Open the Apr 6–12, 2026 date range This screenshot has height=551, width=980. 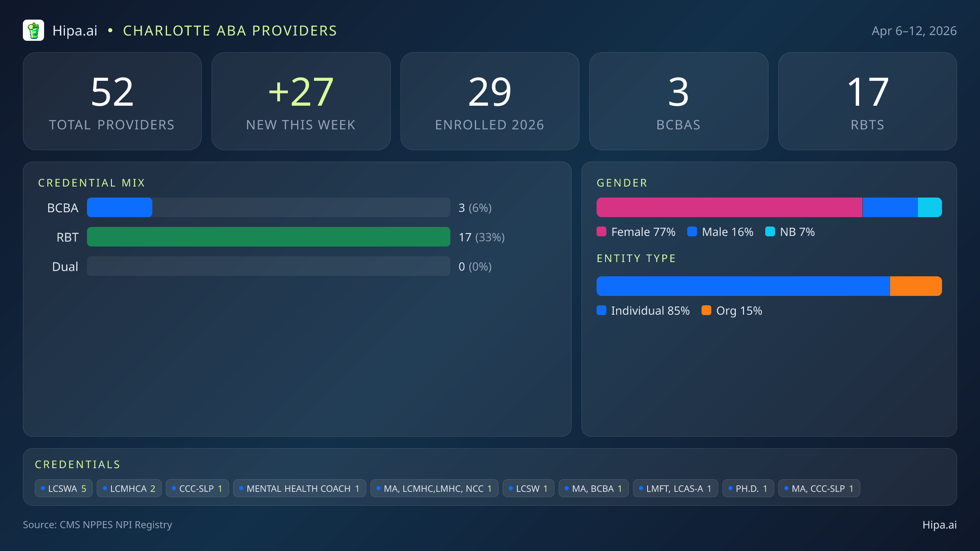pos(915,30)
